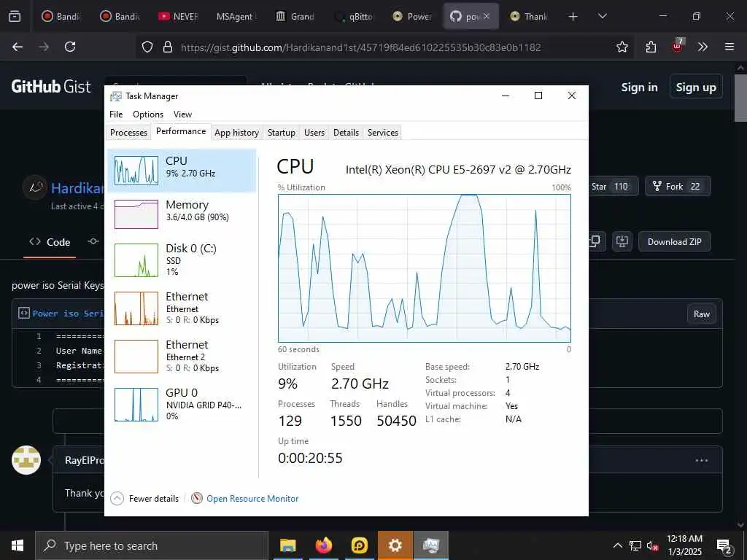Switch to the qBitto browser tab
Image resolution: width=747 pixels, height=560 pixels.
354,17
